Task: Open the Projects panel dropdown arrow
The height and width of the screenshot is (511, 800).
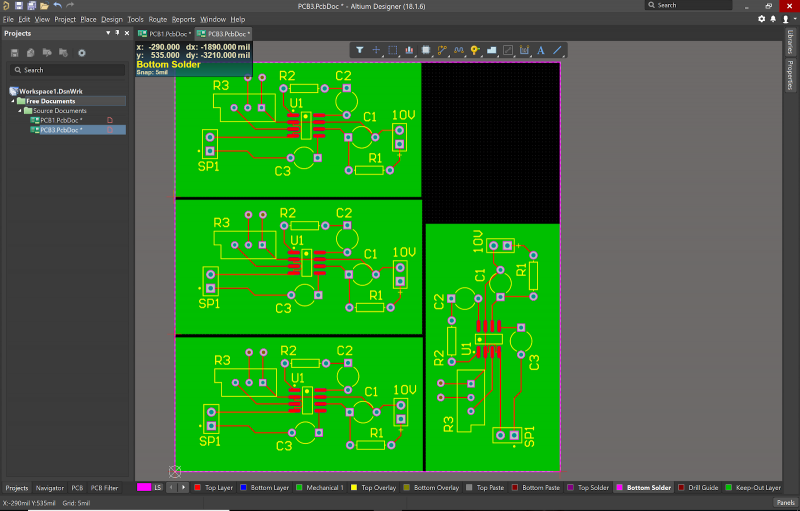Action: 108,33
